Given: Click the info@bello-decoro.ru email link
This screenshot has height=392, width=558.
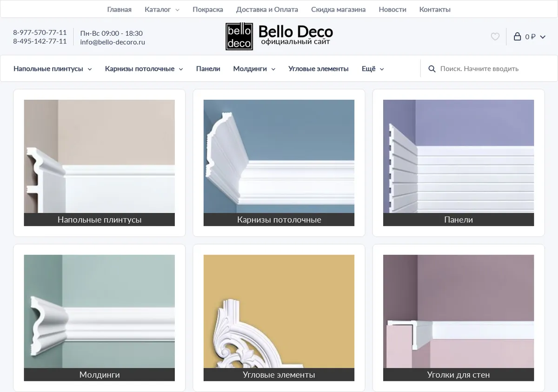Looking at the screenshot, I should click(x=113, y=42).
